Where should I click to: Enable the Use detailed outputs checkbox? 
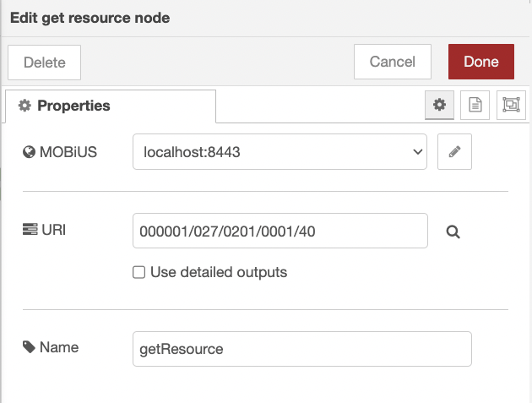tap(139, 273)
